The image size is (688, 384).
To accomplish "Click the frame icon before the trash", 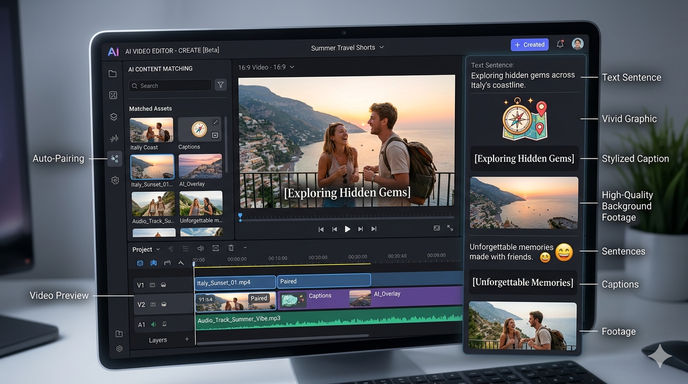I will click(x=215, y=248).
